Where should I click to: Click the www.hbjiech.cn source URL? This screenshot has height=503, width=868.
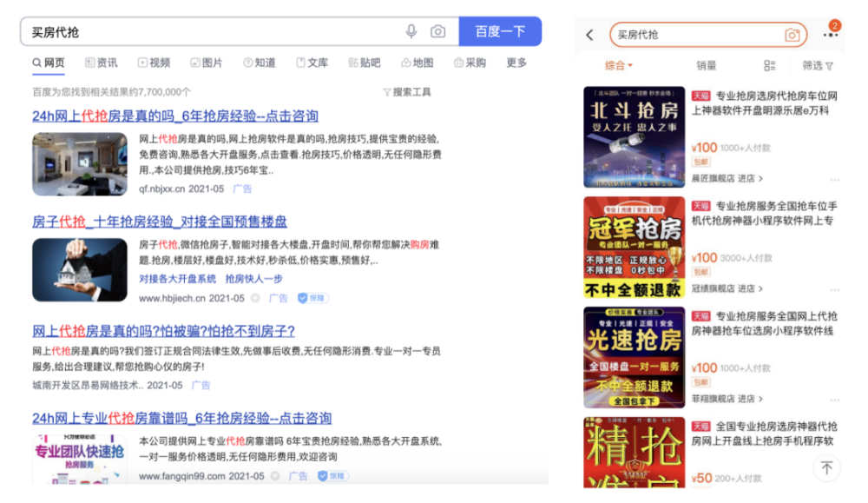pos(174,298)
